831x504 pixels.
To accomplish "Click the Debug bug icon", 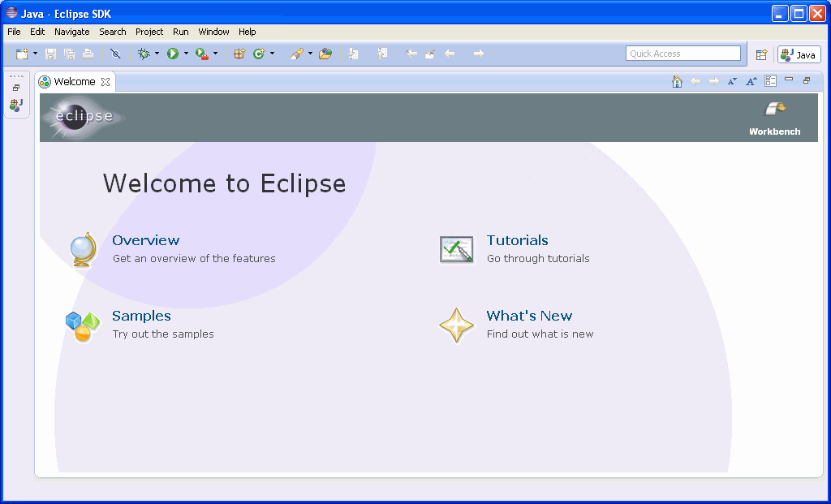I will click(144, 54).
